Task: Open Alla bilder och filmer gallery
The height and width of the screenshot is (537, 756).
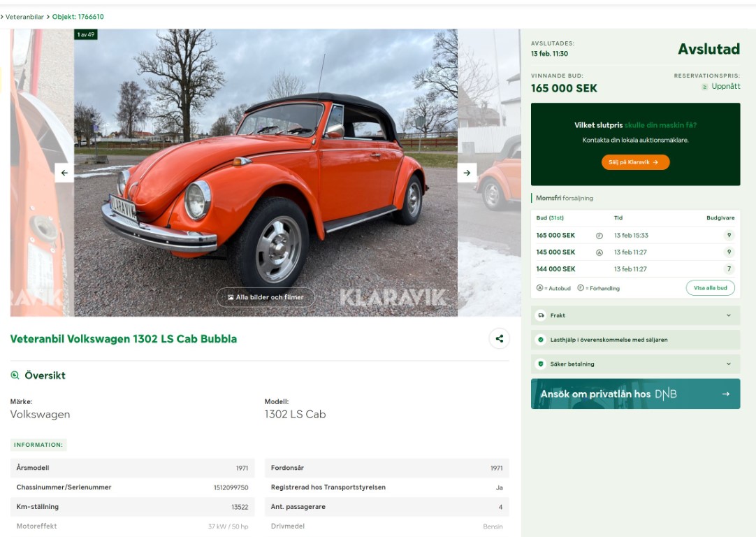Action: click(x=266, y=297)
